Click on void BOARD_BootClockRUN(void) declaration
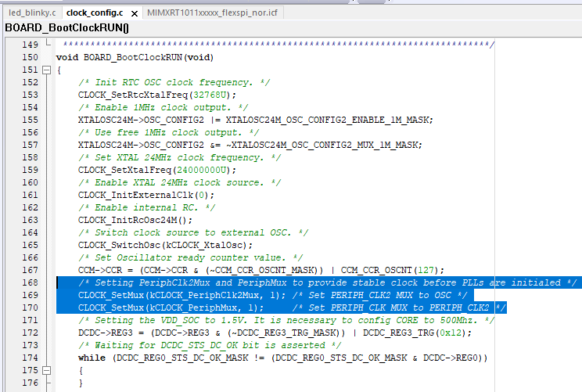 135,58
